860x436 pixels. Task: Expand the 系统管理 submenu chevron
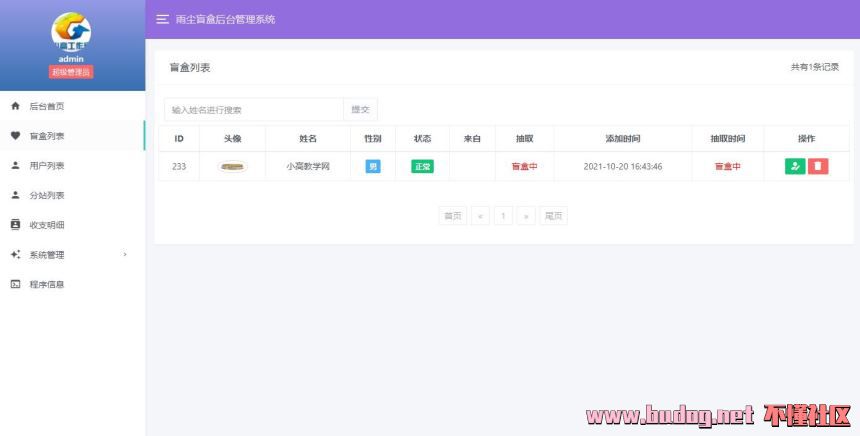pos(125,254)
